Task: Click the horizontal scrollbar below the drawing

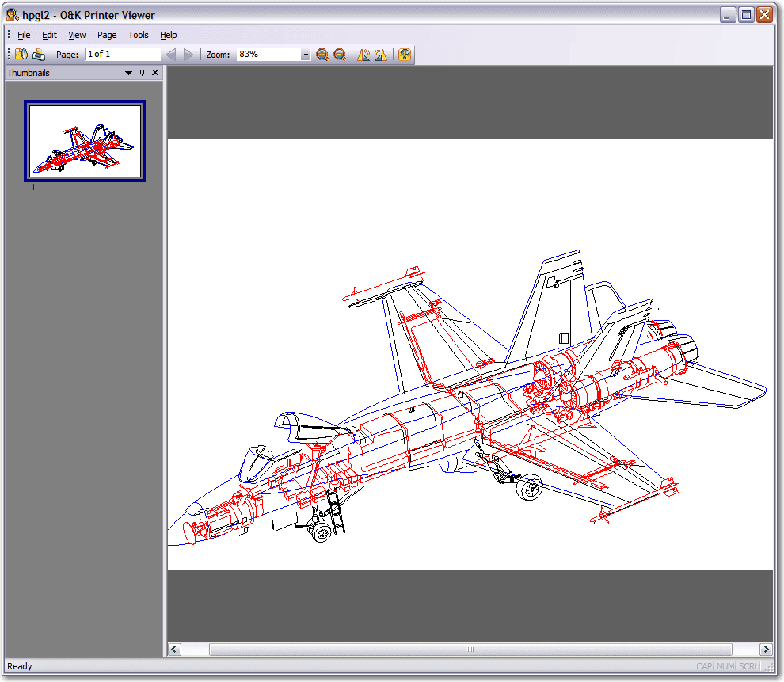Action: pyautogui.click(x=471, y=649)
